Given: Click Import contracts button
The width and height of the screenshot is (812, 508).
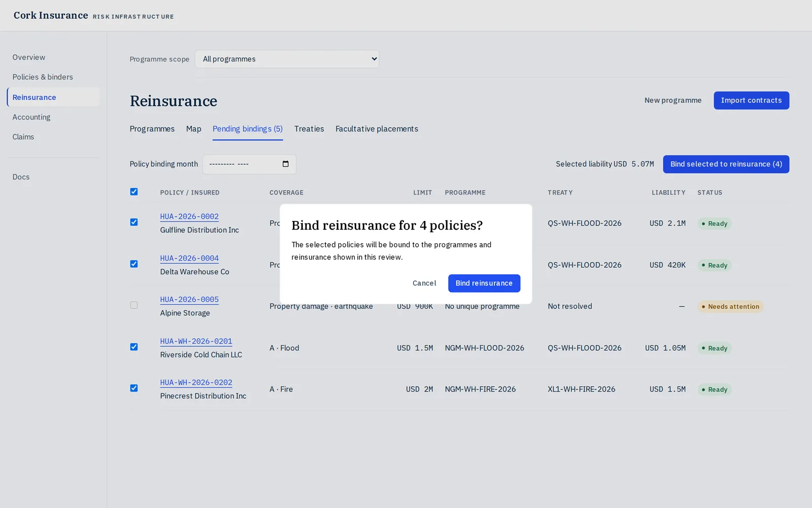Looking at the screenshot, I should click(x=751, y=101).
